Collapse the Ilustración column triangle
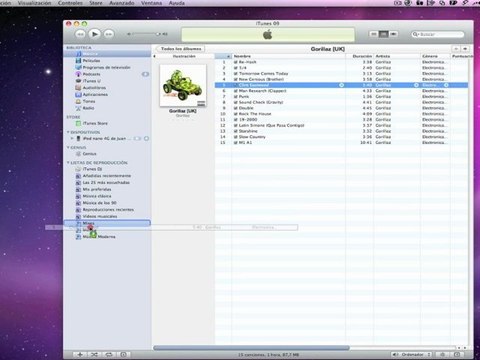Screen dimensions: 480x360 pos(154,56)
